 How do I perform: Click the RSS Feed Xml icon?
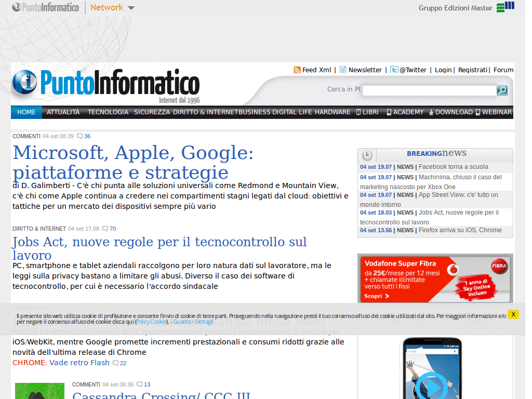297,70
